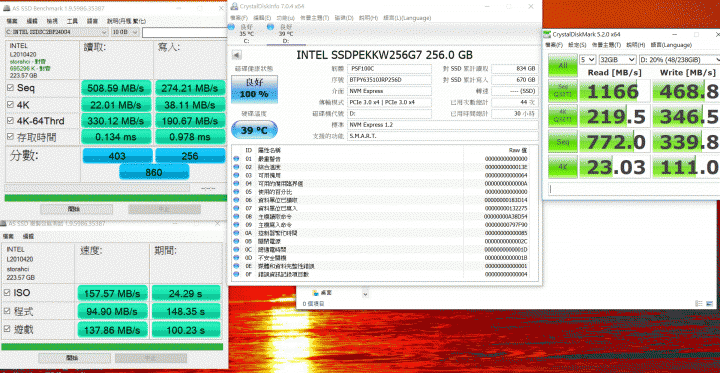The image size is (720, 373).
Task: Click the status orb for attribute 07
Action: pos(236,208)
